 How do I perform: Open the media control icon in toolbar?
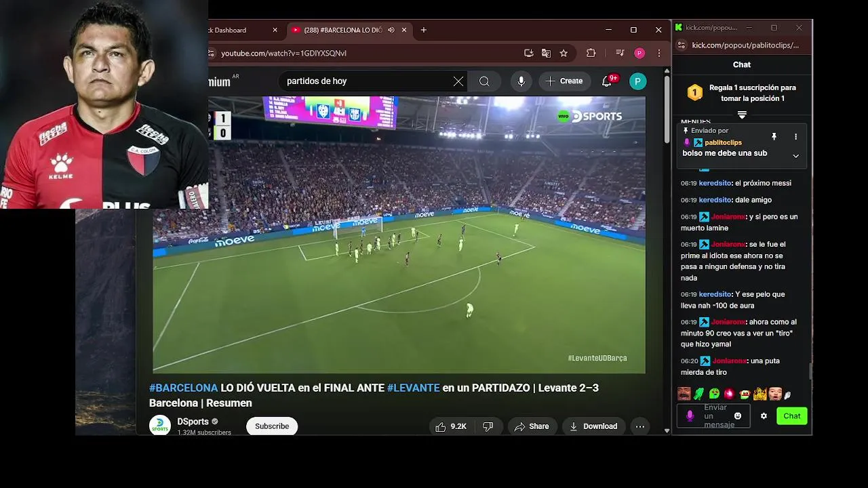point(620,53)
